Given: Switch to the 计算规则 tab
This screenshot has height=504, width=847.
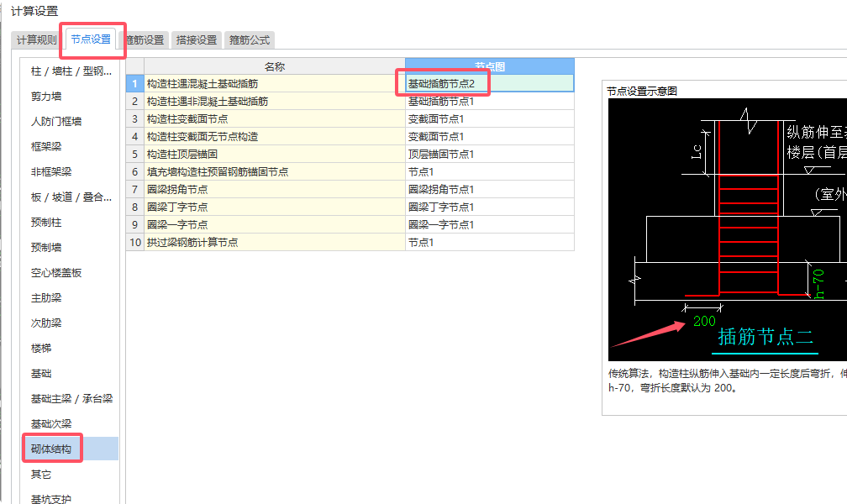Looking at the screenshot, I should (36, 40).
